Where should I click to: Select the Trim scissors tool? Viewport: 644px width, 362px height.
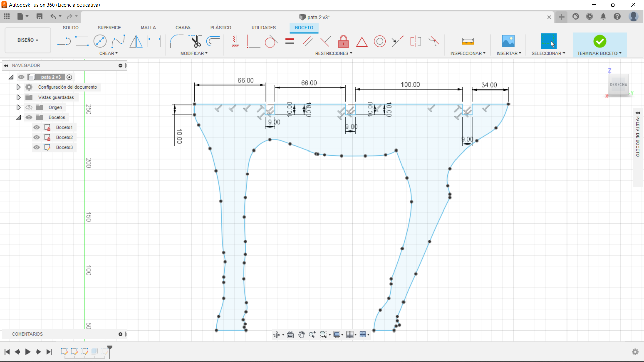(195, 41)
